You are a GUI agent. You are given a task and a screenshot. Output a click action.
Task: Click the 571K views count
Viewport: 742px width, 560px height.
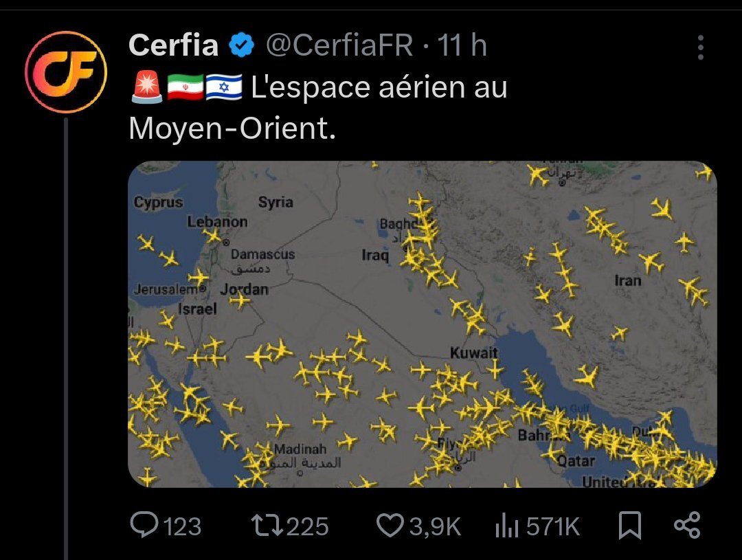pyautogui.click(x=552, y=526)
